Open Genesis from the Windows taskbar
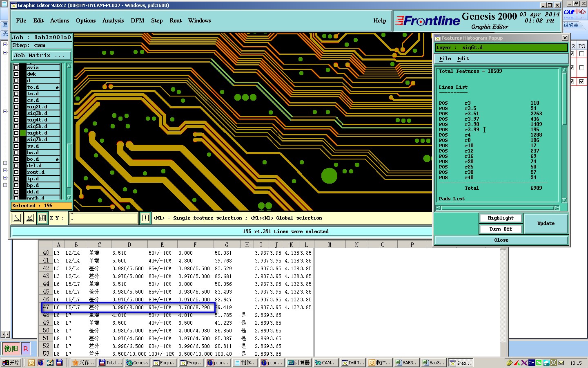This screenshot has height=368, width=588. click(x=137, y=363)
